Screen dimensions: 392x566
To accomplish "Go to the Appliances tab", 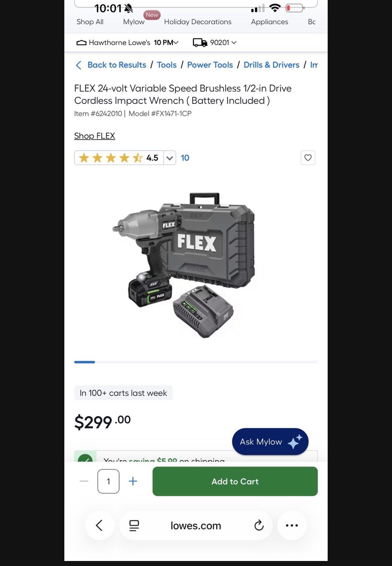I will tap(269, 22).
